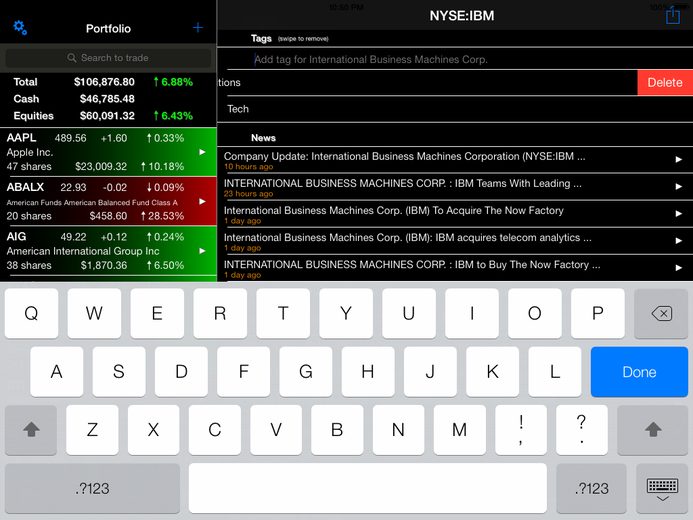Tap the W key

click(94, 314)
